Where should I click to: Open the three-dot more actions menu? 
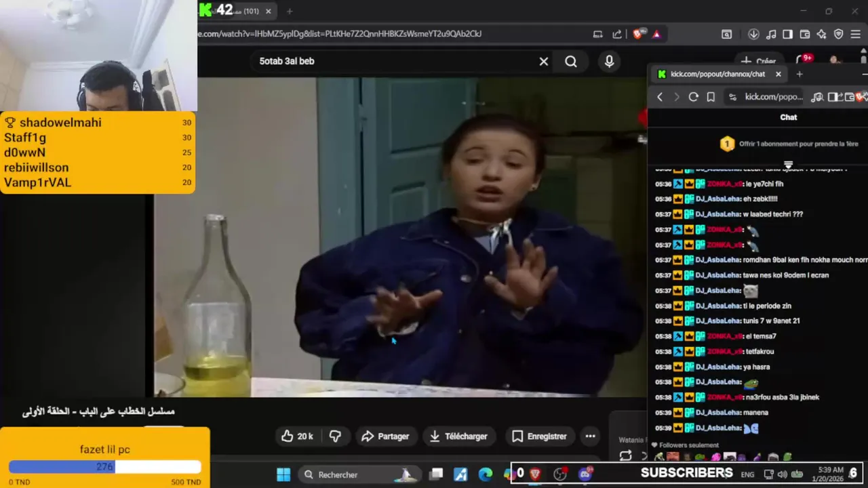click(x=590, y=436)
